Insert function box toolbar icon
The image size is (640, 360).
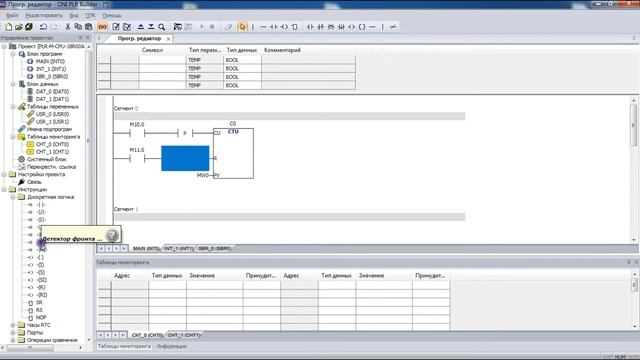point(295,27)
